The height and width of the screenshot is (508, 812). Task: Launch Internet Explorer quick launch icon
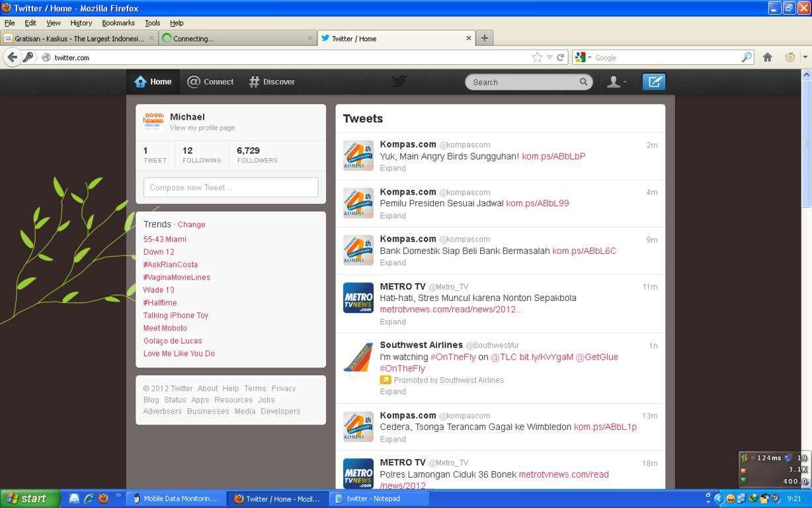click(x=89, y=499)
